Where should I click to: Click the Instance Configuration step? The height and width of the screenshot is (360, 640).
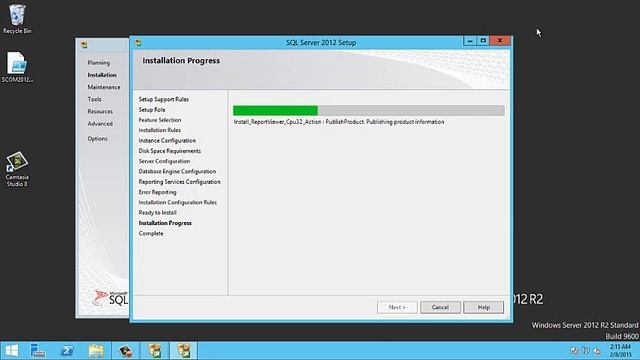tap(167, 140)
